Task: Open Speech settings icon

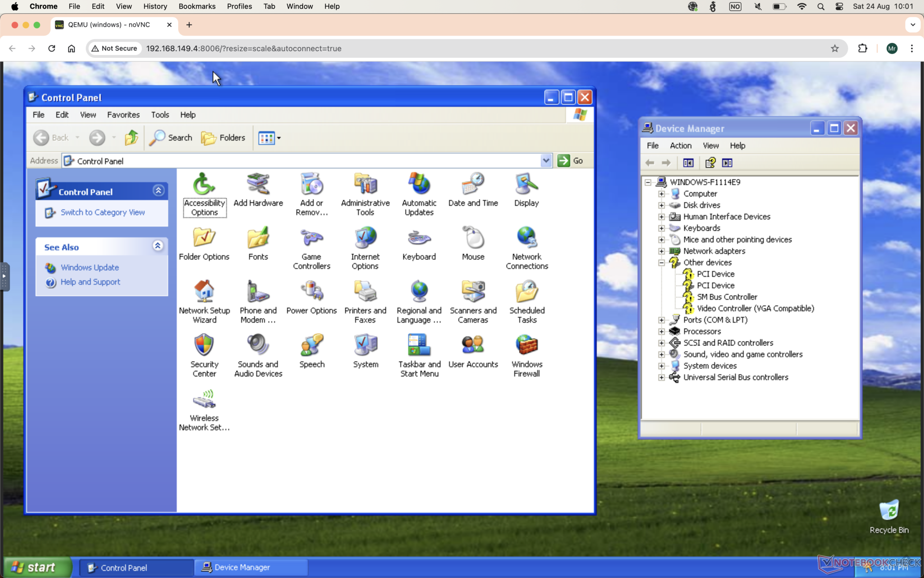Action: [312, 352]
